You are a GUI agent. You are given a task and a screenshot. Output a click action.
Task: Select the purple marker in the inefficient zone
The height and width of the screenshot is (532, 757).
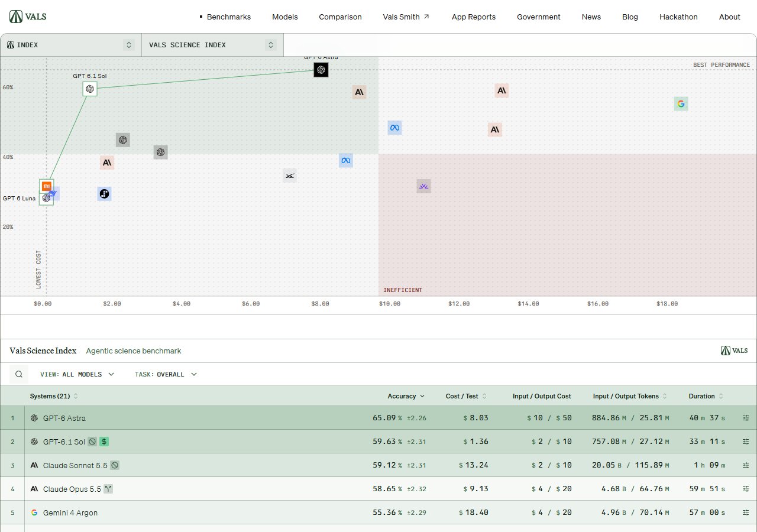(x=423, y=186)
